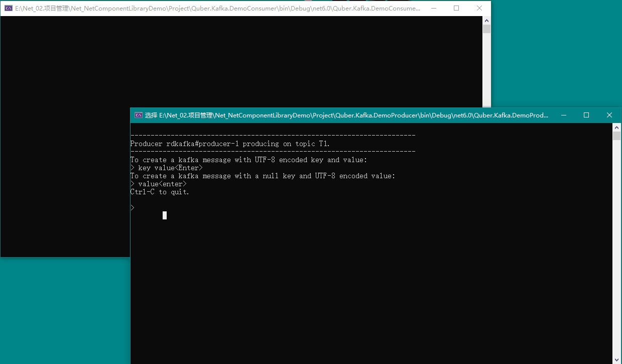
Task: Open the DemoConsumer console system menu icon
Action: pos(9,9)
